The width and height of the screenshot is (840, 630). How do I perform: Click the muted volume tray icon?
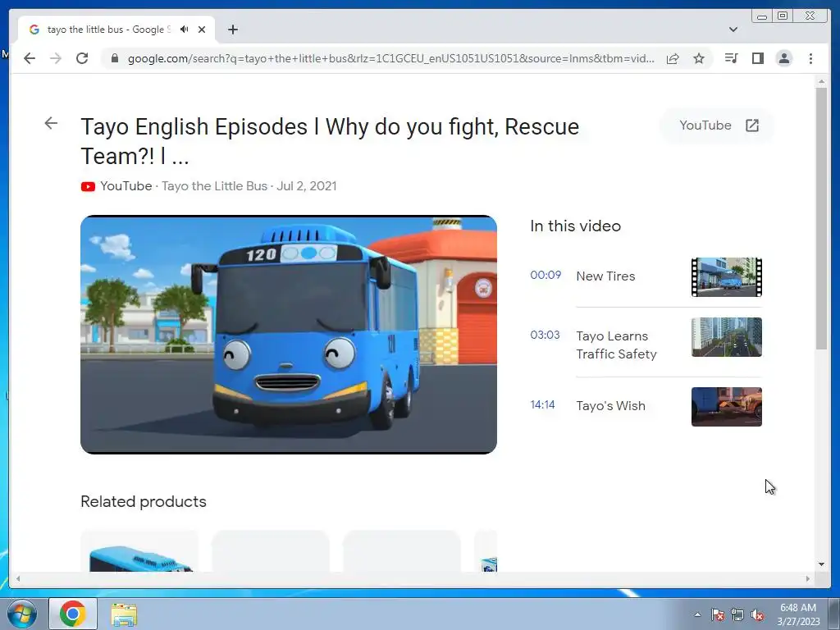757,614
